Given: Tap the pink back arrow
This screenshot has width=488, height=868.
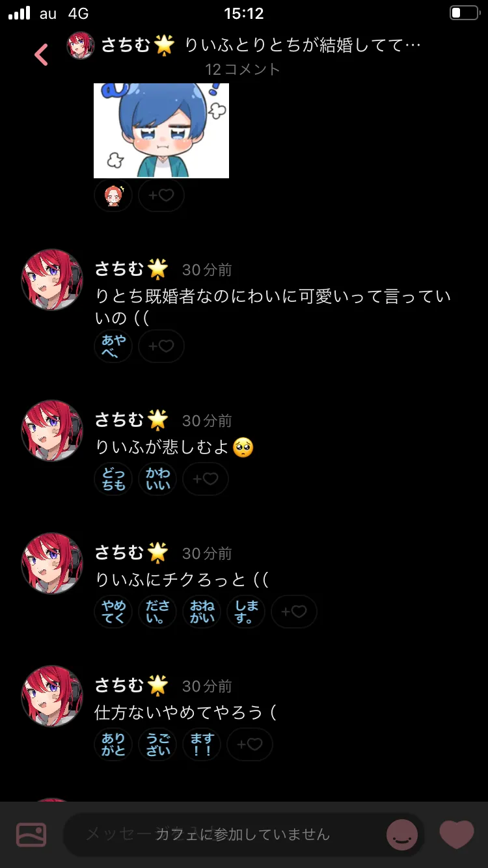Looking at the screenshot, I should 41,55.
